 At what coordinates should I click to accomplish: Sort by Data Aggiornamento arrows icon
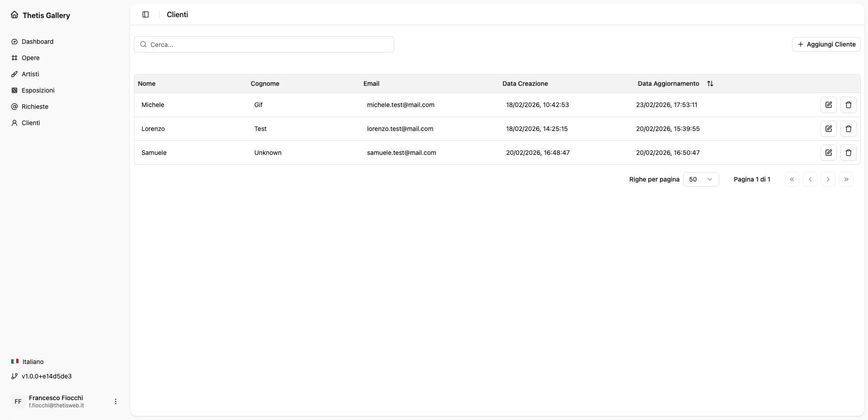(x=710, y=84)
